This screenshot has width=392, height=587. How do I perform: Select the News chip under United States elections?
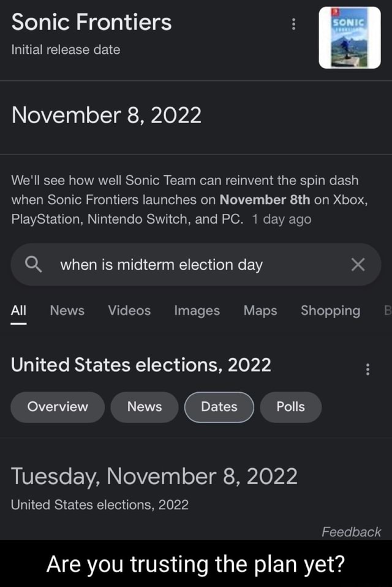tap(144, 407)
